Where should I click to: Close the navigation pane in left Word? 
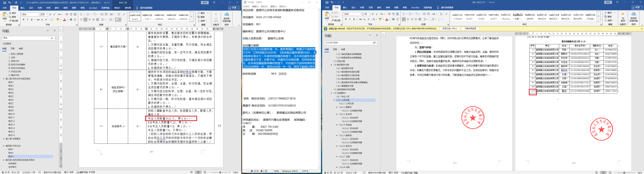pyautogui.click(x=55, y=31)
